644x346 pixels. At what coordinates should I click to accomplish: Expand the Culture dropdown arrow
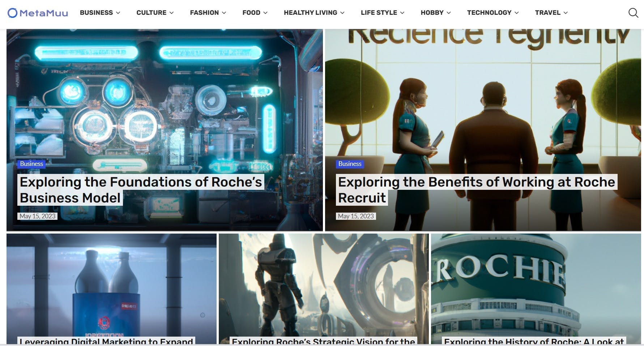[171, 13]
